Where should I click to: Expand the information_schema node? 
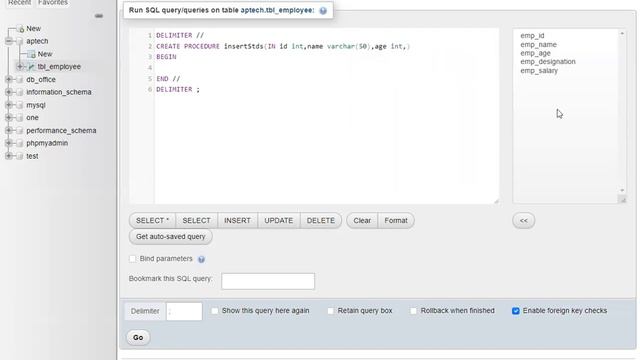pyautogui.click(x=9, y=92)
